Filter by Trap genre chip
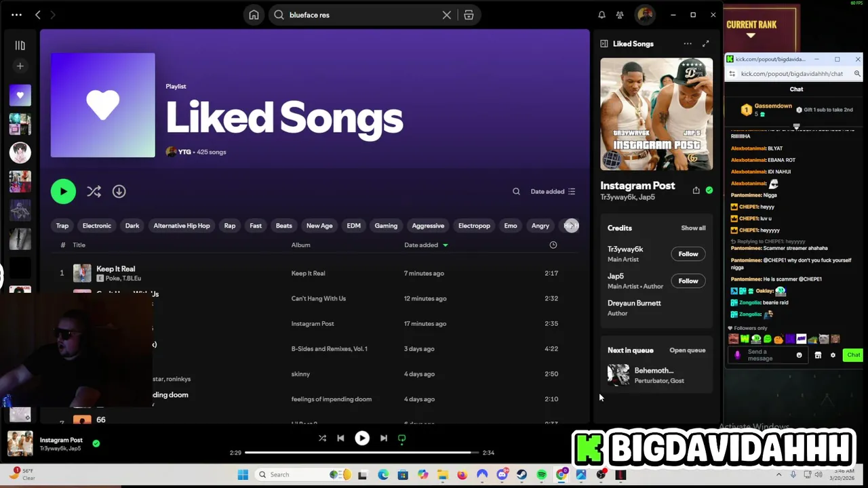Screen dimensions: 868x488 (62, 226)
